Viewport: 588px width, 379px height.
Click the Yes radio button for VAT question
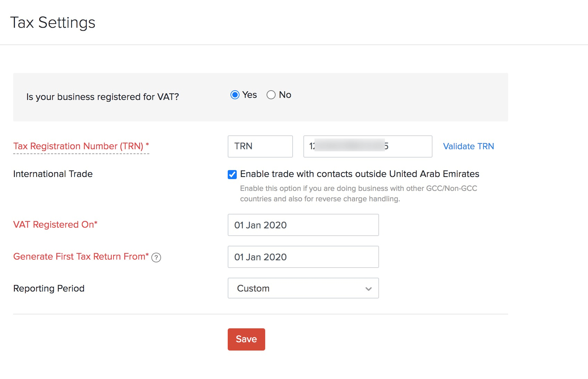coord(235,94)
